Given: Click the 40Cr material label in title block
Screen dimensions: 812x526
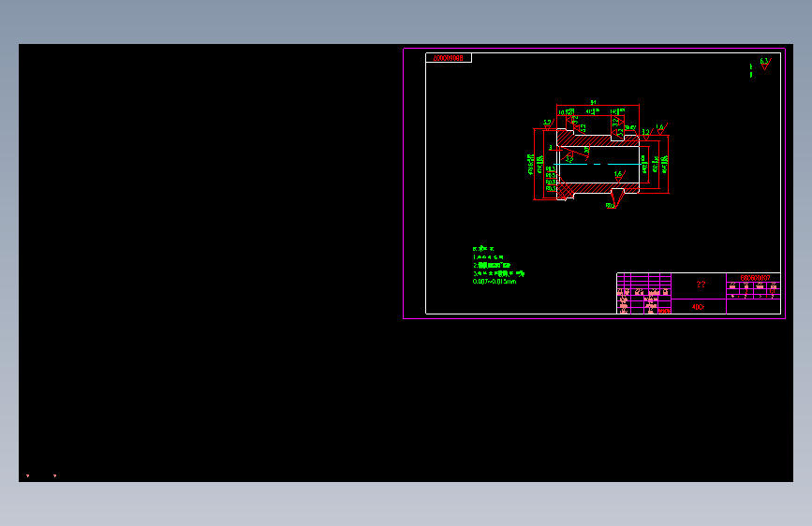Looking at the screenshot, I should 698,307.
